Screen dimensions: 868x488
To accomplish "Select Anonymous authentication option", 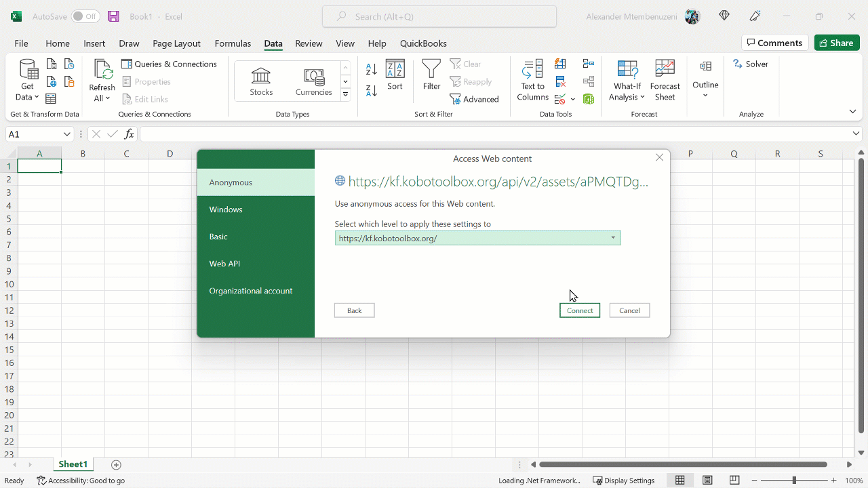I will (x=256, y=182).
